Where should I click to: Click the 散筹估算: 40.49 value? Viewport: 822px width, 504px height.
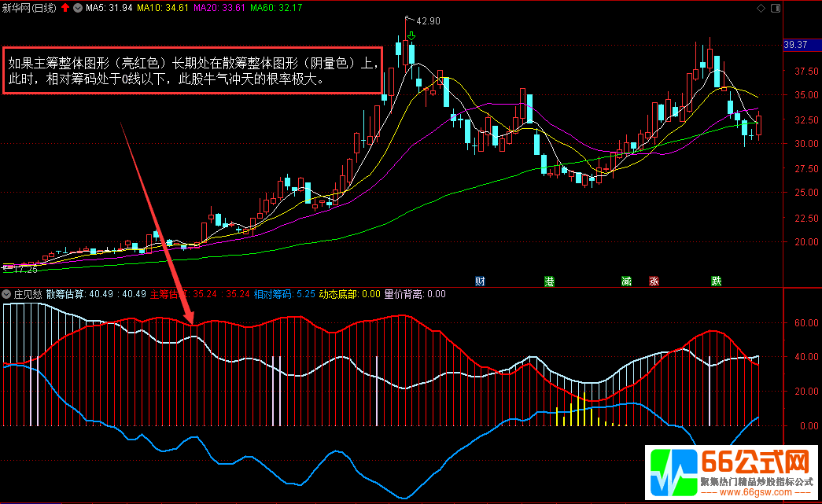pos(79,294)
